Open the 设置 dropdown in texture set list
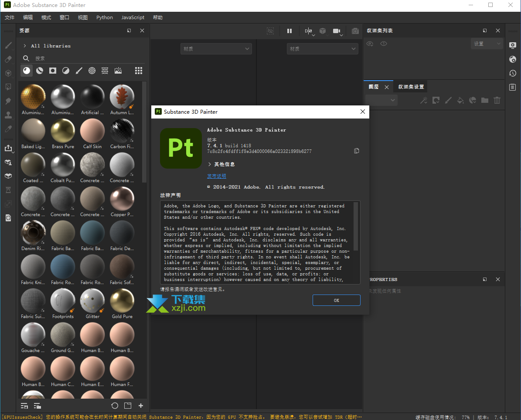This screenshot has width=521, height=420. (x=486, y=44)
